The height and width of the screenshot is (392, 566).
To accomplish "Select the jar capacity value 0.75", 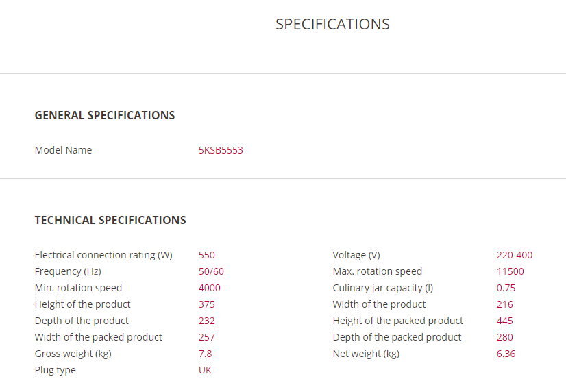I will point(506,288).
